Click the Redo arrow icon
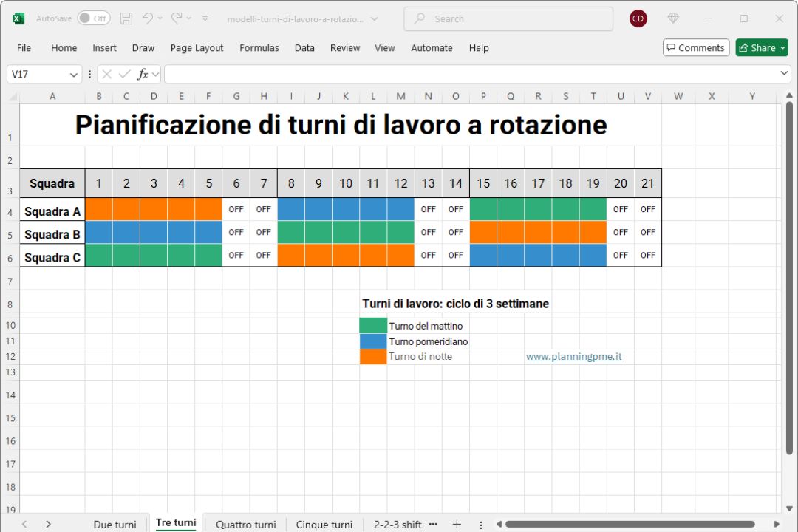Viewport: 798px width, 532px height. 177,18
